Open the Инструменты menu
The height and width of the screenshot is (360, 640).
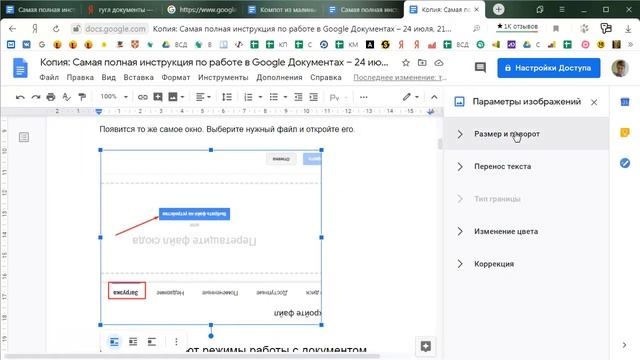coord(223,78)
